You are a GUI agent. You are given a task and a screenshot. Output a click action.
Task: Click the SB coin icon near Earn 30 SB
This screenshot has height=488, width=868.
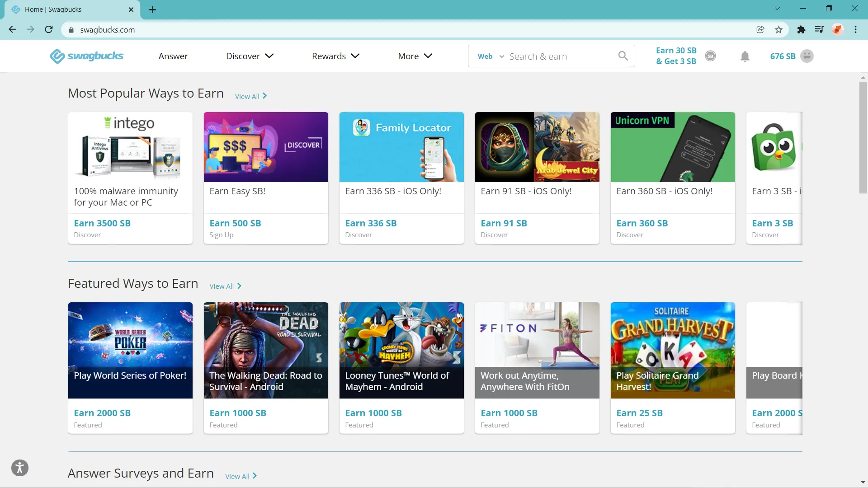tap(710, 56)
